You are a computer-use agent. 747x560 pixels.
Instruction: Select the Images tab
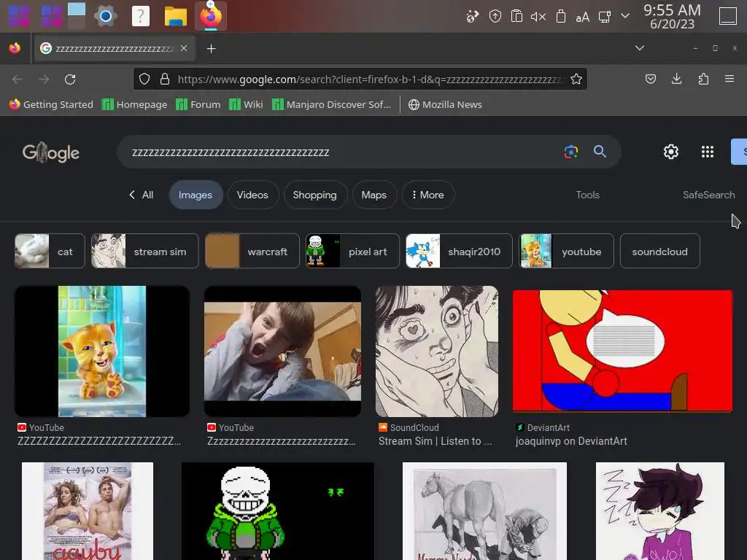click(196, 195)
